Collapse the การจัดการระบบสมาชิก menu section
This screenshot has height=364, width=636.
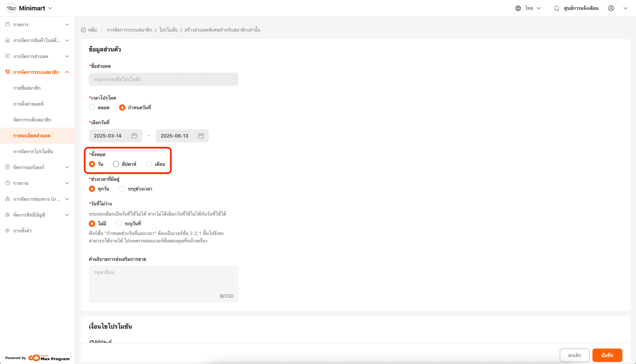click(67, 72)
